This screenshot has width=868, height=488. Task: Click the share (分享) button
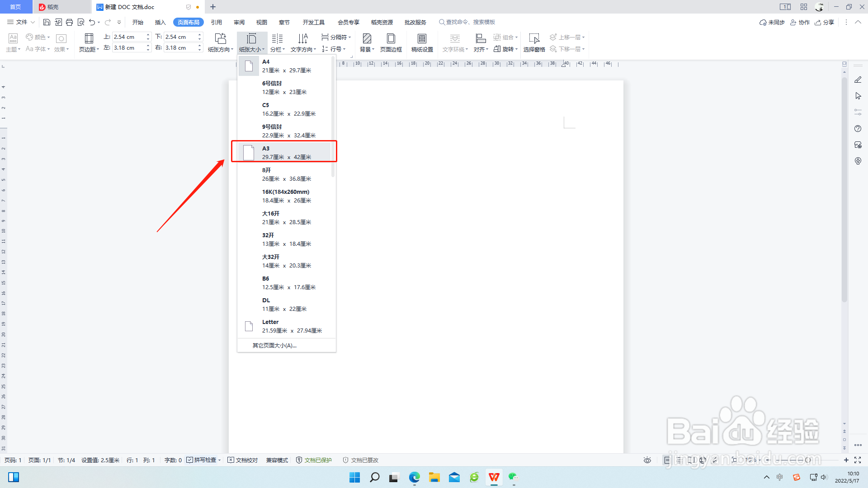click(824, 22)
